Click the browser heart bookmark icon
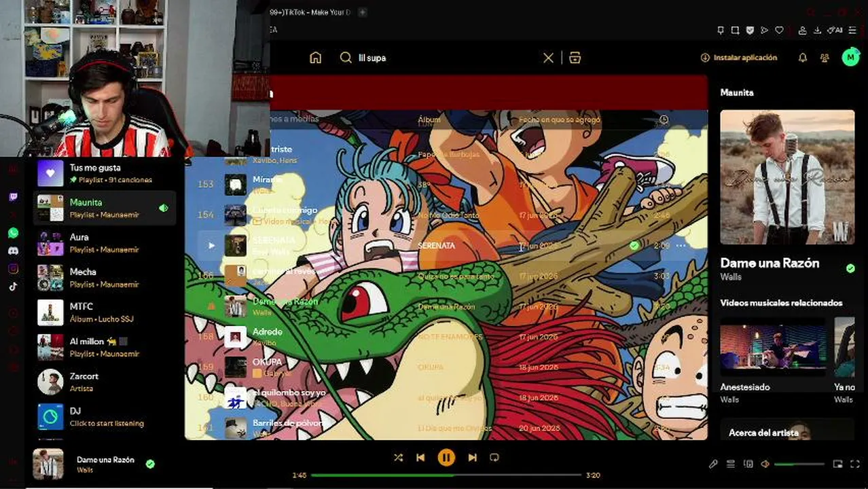The image size is (868, 489). pyautogui.click(x=779, y=31)
